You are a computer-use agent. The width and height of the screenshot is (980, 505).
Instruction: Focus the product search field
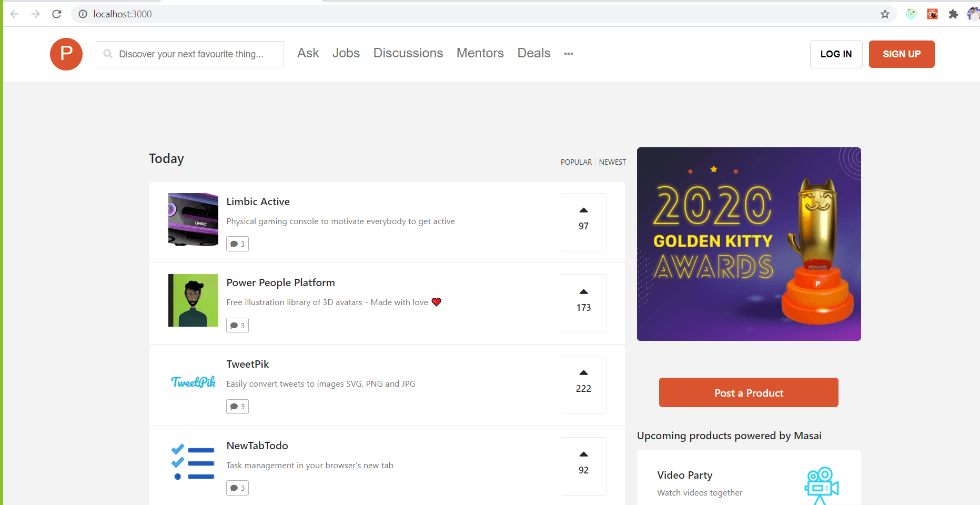tap(190, 54)
